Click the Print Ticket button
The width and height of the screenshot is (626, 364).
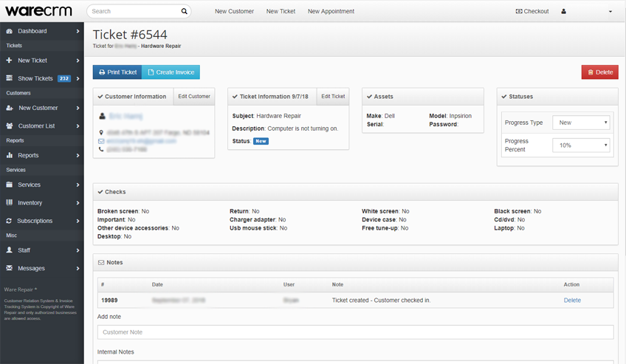pos(117,72)
